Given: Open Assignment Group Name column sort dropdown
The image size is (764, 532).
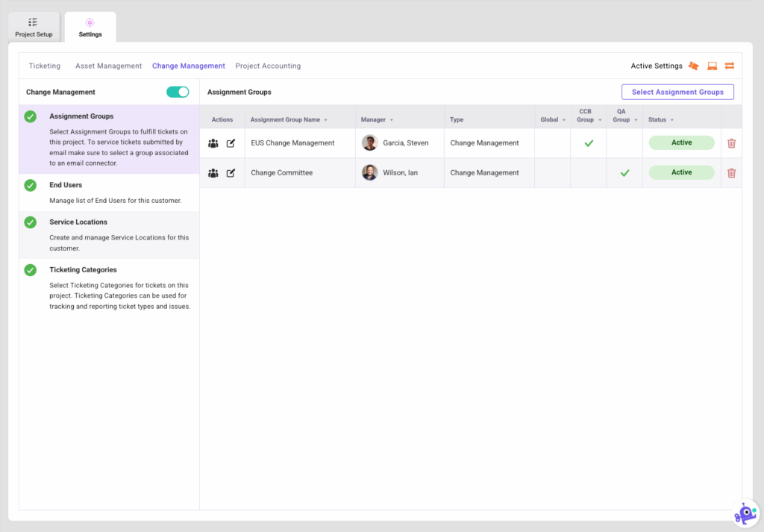Looking at the screenshot, I should [326, 120].
